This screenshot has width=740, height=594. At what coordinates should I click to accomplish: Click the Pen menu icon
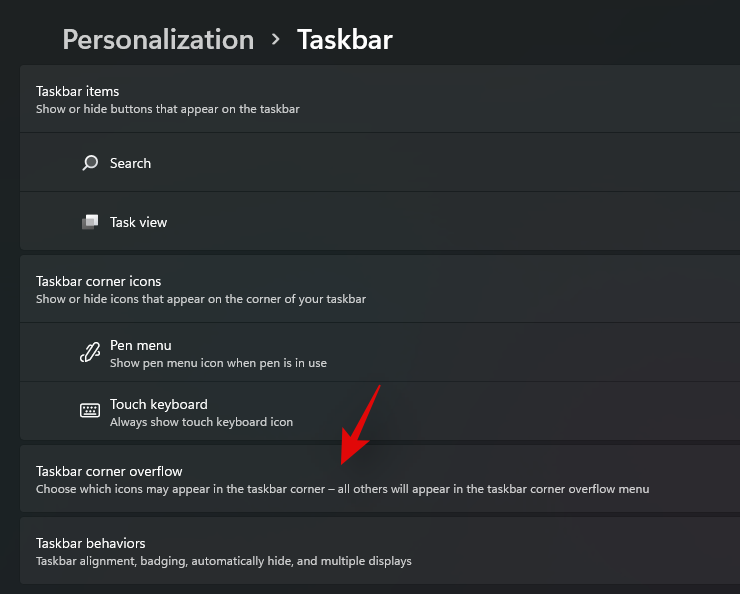[x=90, y=353]
